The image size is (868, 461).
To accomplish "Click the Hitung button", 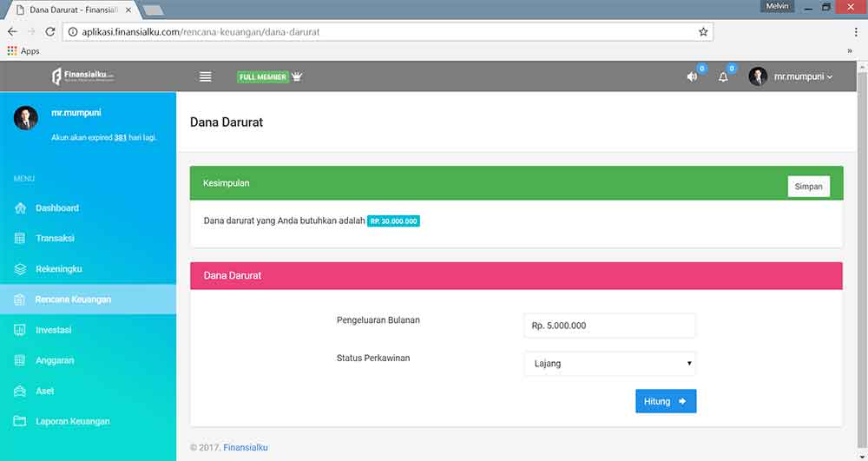I will pos(665,401).
